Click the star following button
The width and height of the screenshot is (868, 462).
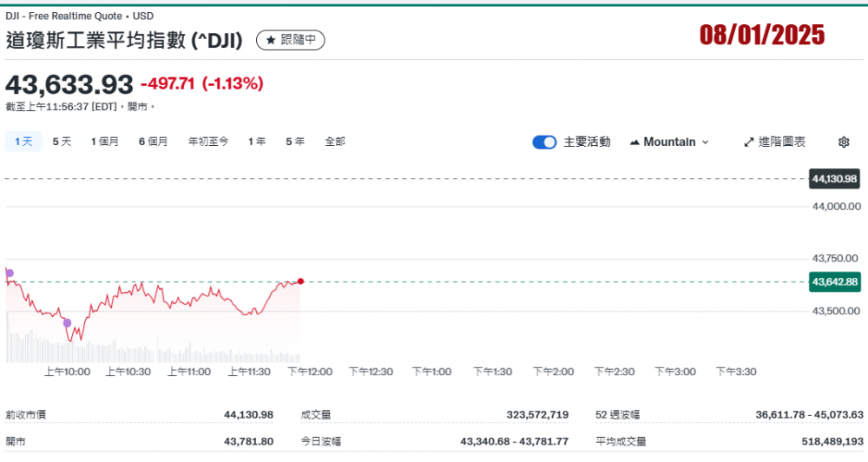[x=290, y=40]
